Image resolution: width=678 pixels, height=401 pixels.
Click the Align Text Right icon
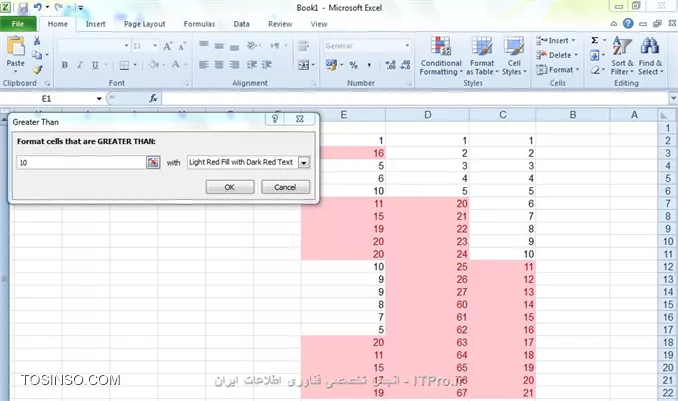234,65
